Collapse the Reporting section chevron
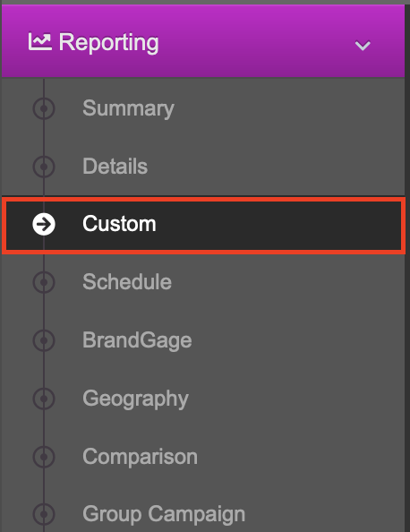 (363, 46)
